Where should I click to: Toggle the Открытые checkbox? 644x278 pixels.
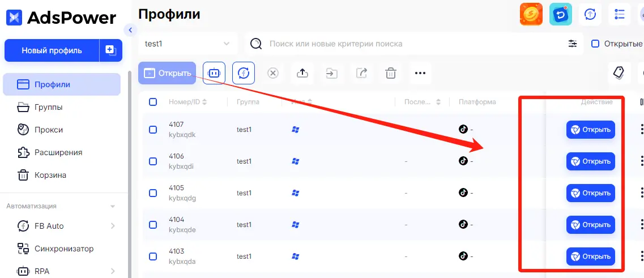595,44
